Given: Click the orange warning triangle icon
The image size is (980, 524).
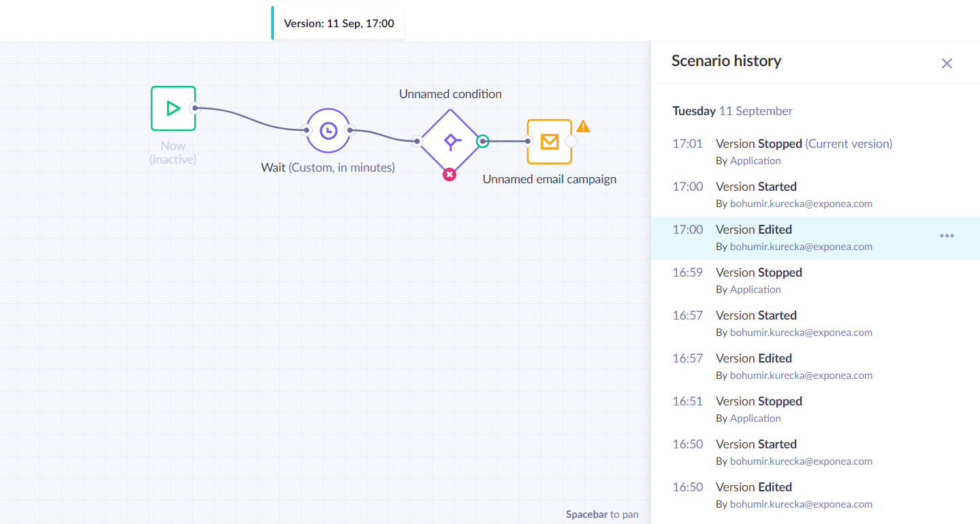Looking at the screenshot, I should pyautogui.click(x=583, y=126).
